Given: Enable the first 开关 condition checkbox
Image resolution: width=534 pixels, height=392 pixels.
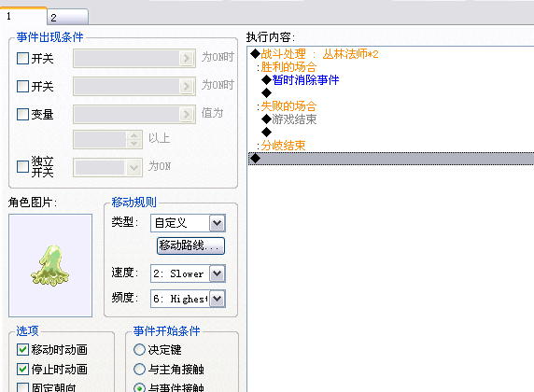Looking at the screenshot, I should [x=22, y=58].
